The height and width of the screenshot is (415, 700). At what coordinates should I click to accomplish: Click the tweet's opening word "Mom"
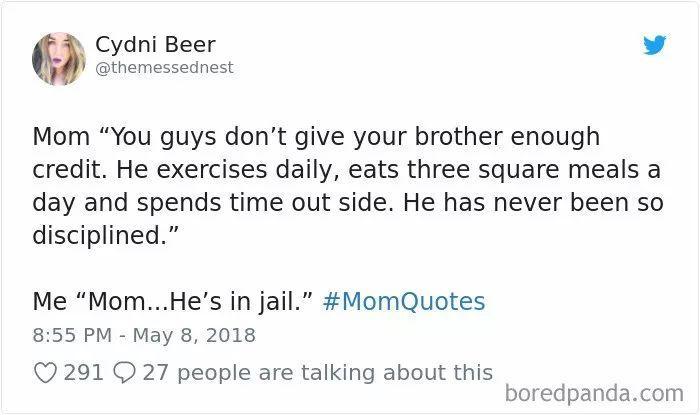coord(61,135)
